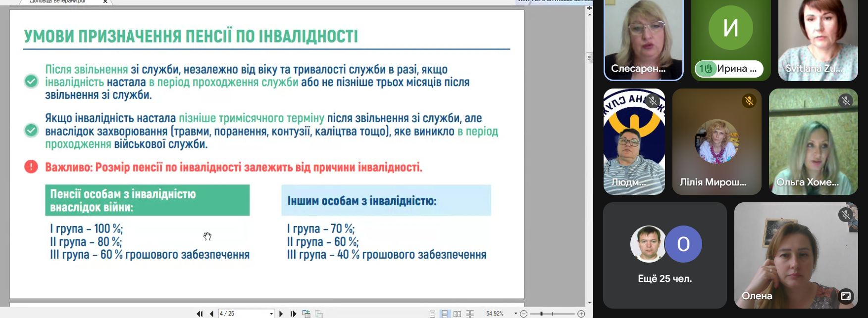
Task: Click the previous view navigation icon
Action: coord(306,314)
